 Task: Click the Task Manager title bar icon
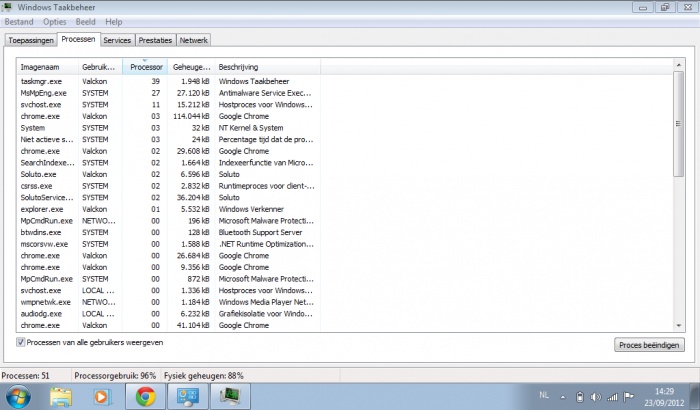[x=7, y=7]
